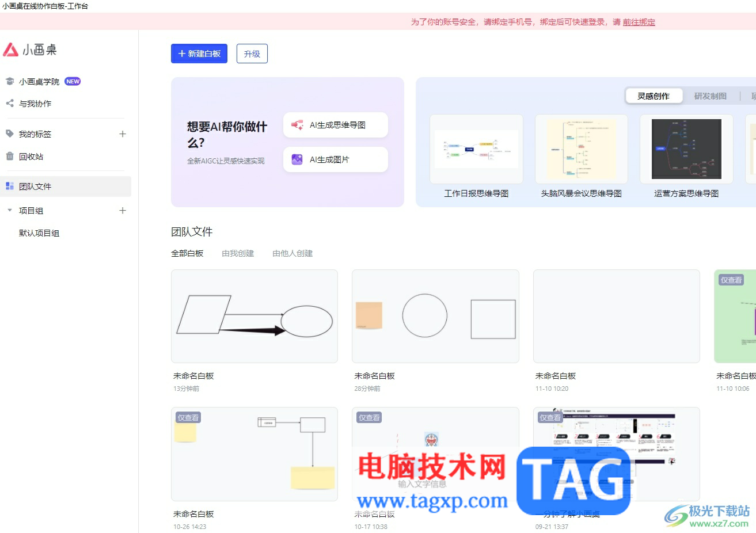Screen dimensions: 756x533
Task: Click 仅查看 badge on 11-10 10:06 whiteboard
Action: point(731,280)
